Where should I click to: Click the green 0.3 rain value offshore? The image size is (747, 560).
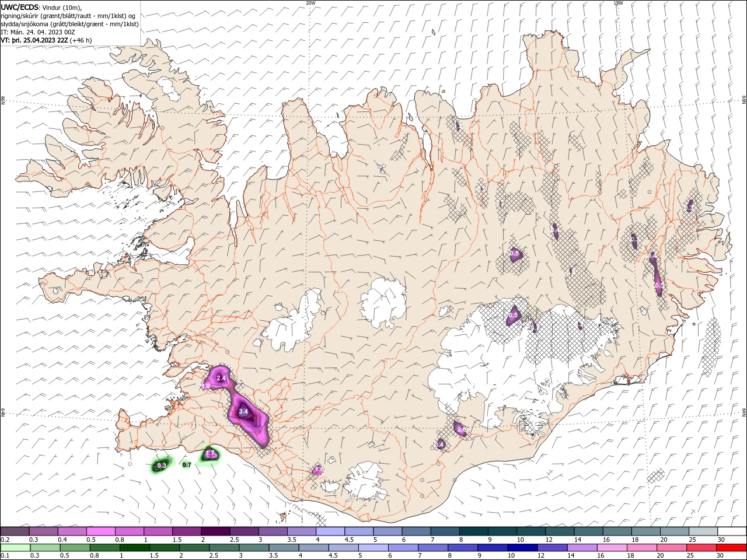162,466
